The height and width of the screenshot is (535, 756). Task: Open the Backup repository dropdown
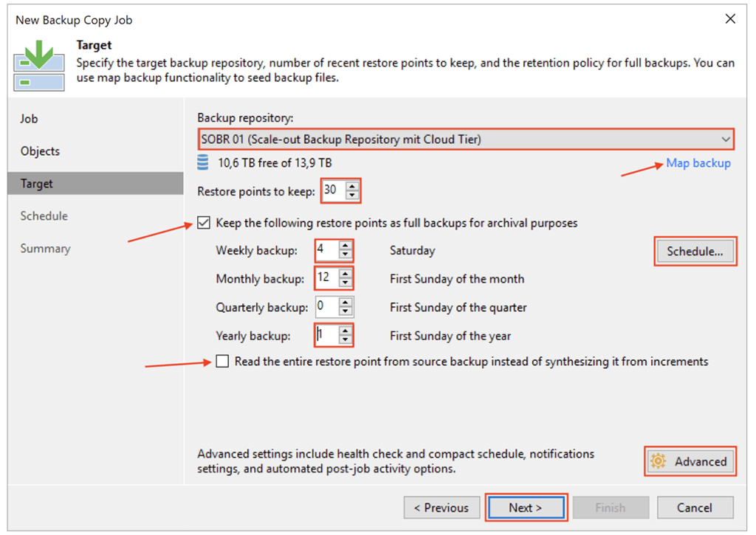(466, 139)
